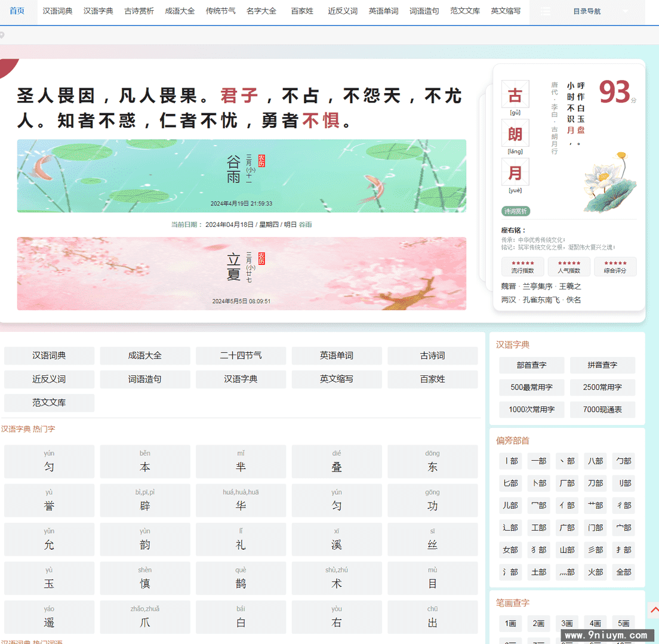Open the hamburger list icon beside 目录导航

546,11
